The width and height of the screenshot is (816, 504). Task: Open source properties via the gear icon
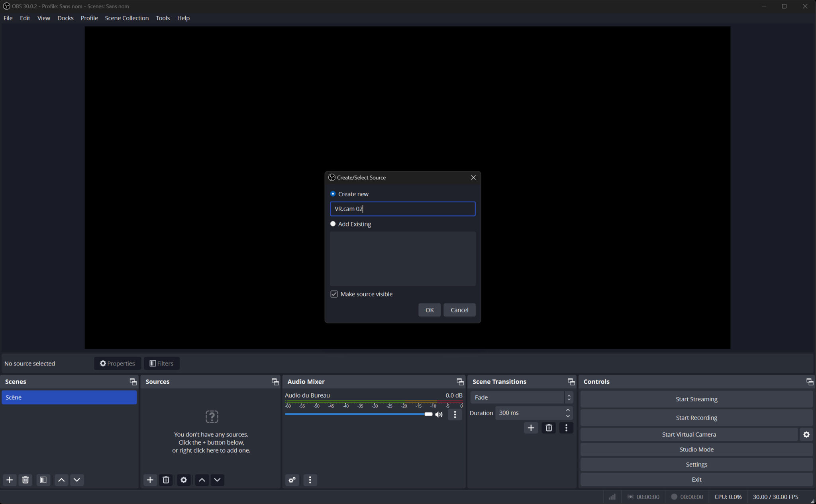[183, 480]
